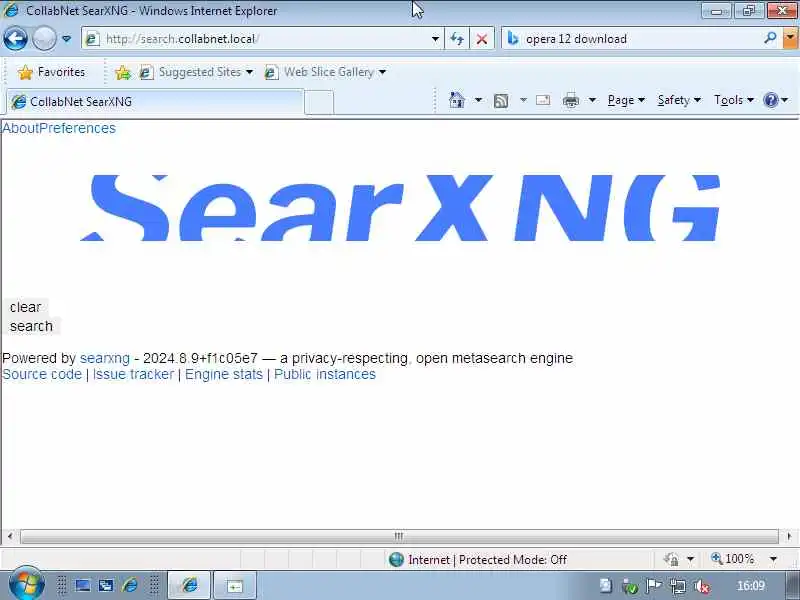
Task: Click the Action Center flag tray icon
Action: (654, 586)
